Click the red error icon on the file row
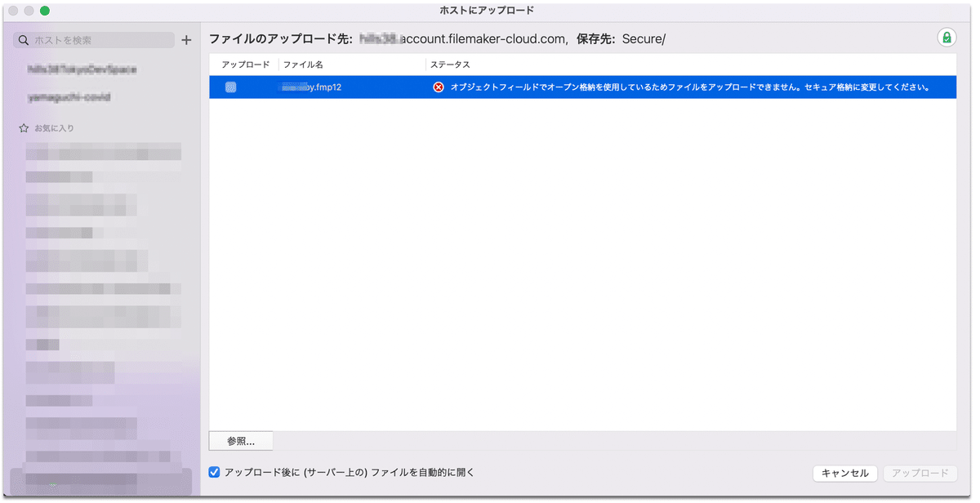Screen dimensions: 980x503 [x=438, y=86]
